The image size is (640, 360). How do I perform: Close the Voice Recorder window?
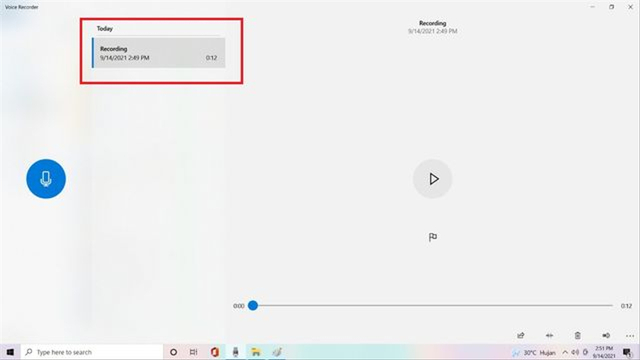(x=630, y=7)
